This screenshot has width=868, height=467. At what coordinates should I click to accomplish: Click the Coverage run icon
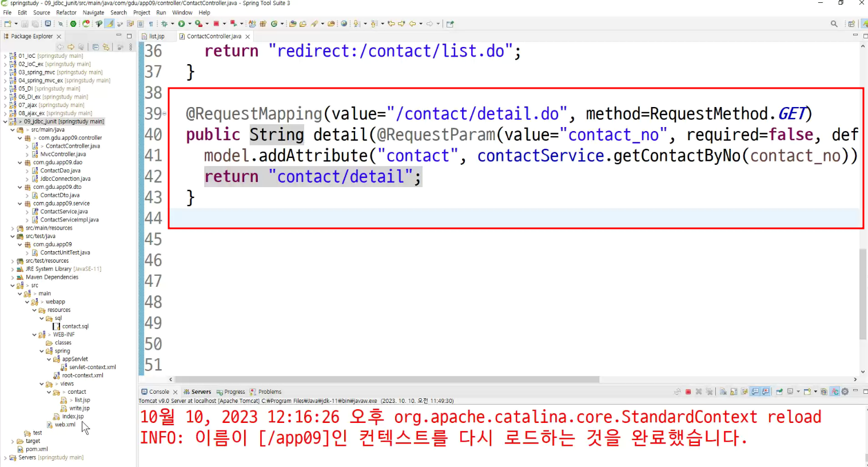click(x=198, y=23)
